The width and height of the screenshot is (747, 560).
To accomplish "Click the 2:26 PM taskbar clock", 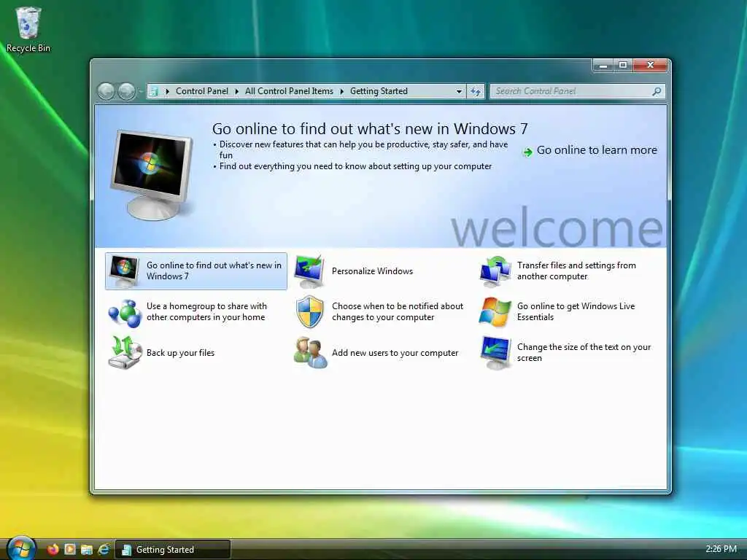I will tap(721, 549).
